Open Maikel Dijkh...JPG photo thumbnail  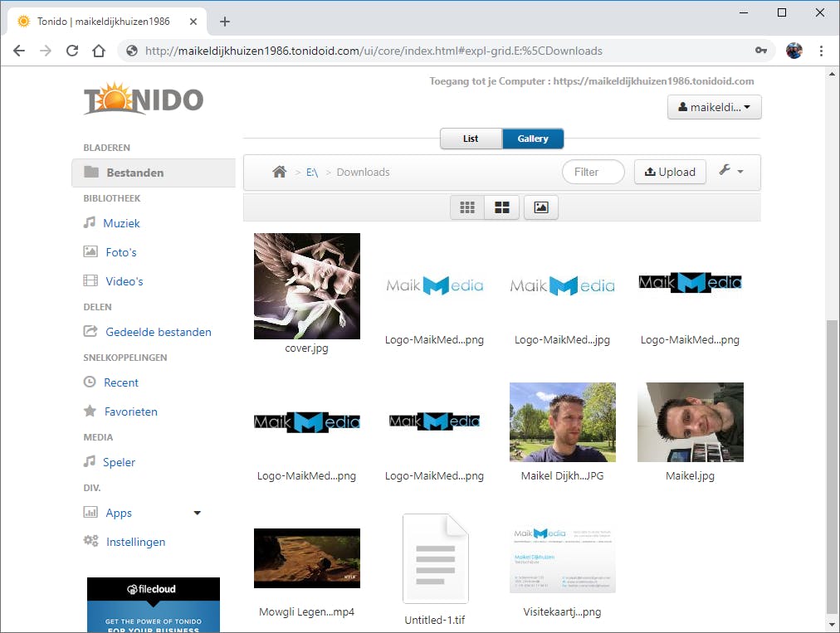pos(563,422)
